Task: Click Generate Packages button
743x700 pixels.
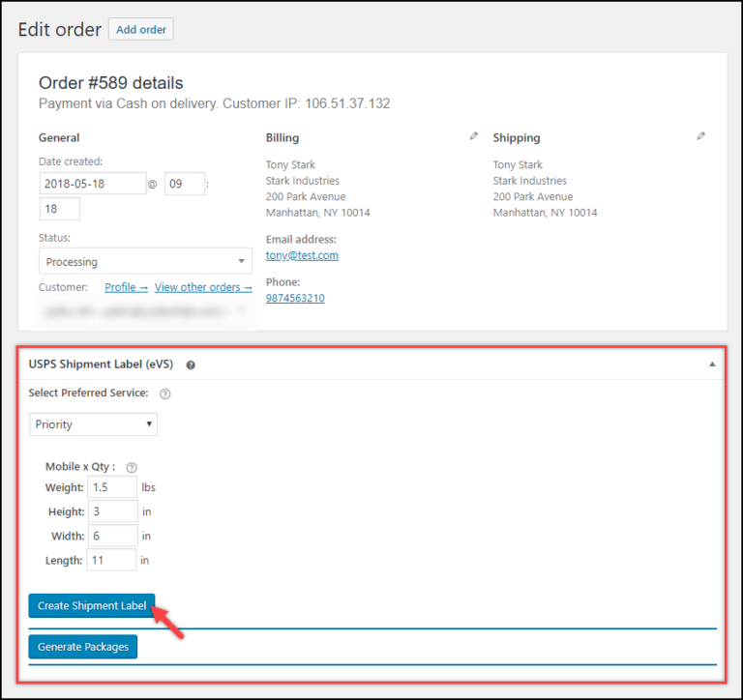Action: pyautogui.click(x=83, y=647)
